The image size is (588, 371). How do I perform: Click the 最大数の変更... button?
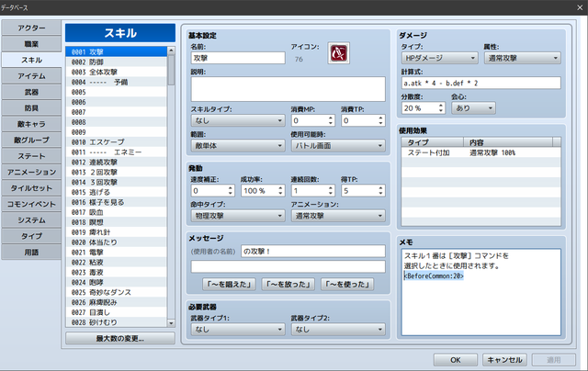tap(120, 338)
